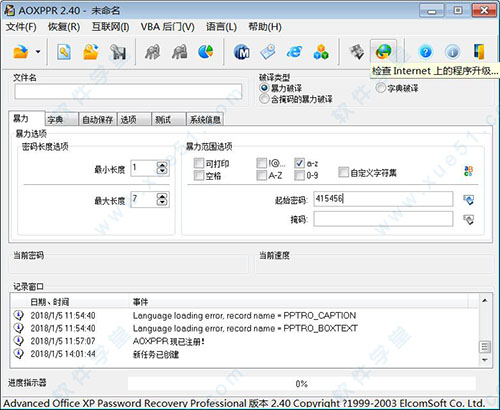This screenshot has width=500, height=410.
Task: Enable the 可打印 checkbox
Action: (199, 163)
